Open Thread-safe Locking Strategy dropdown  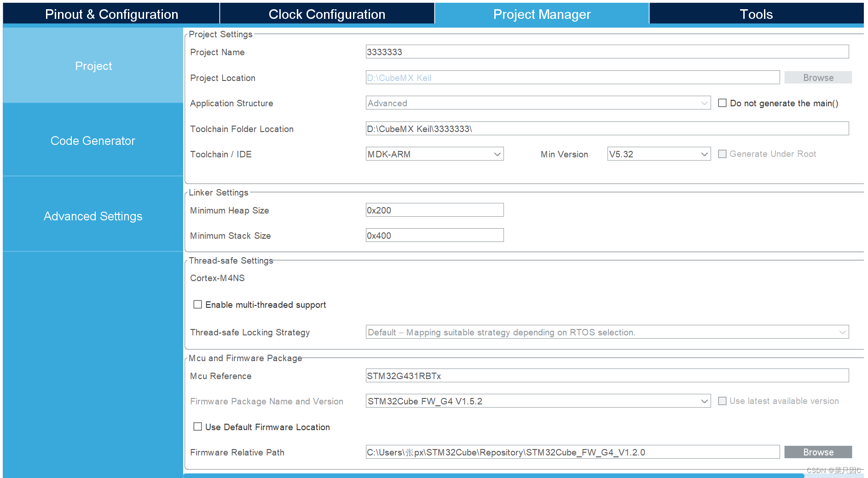[x=607, y=332]
